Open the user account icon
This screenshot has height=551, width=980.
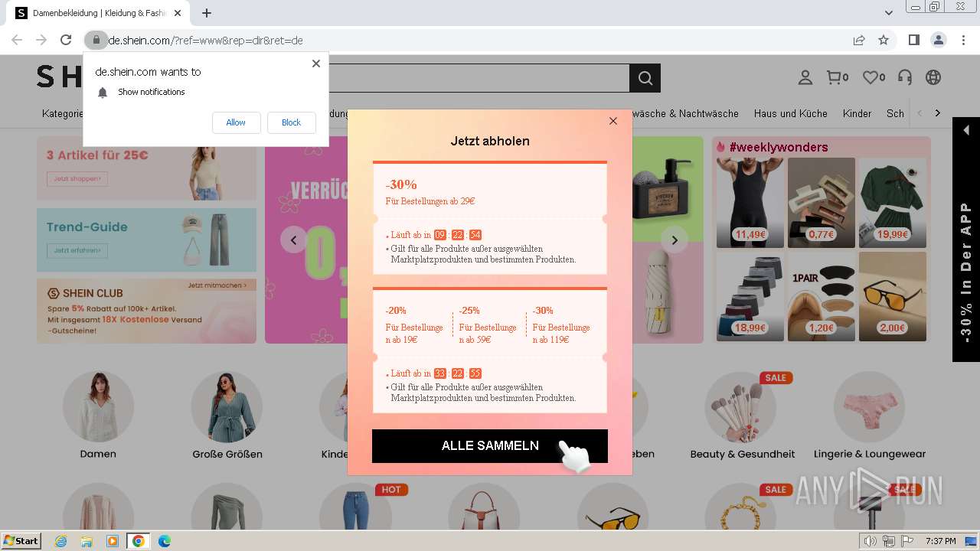click(805, 77)
